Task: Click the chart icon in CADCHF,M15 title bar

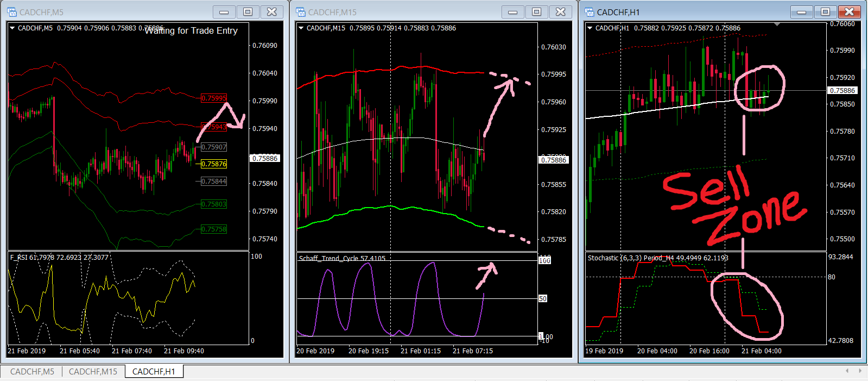Action: click(x=301, y=12)
